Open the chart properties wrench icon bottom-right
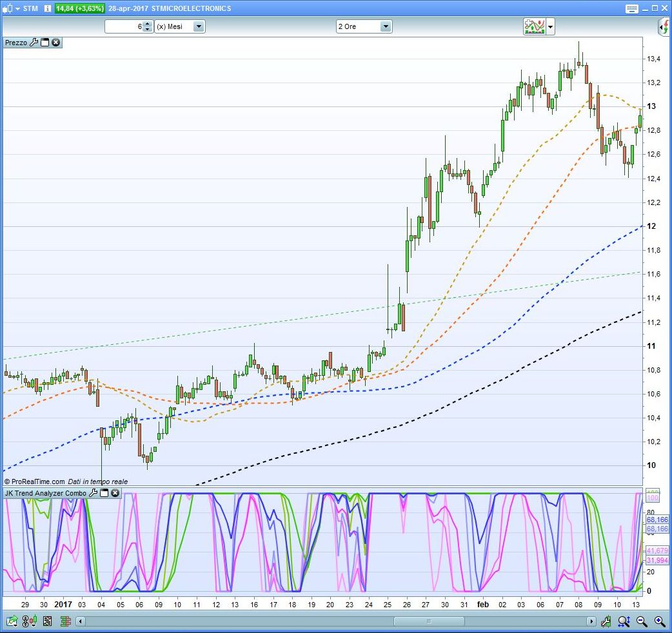This screenshot has height=633, width=672. [606, 621]
